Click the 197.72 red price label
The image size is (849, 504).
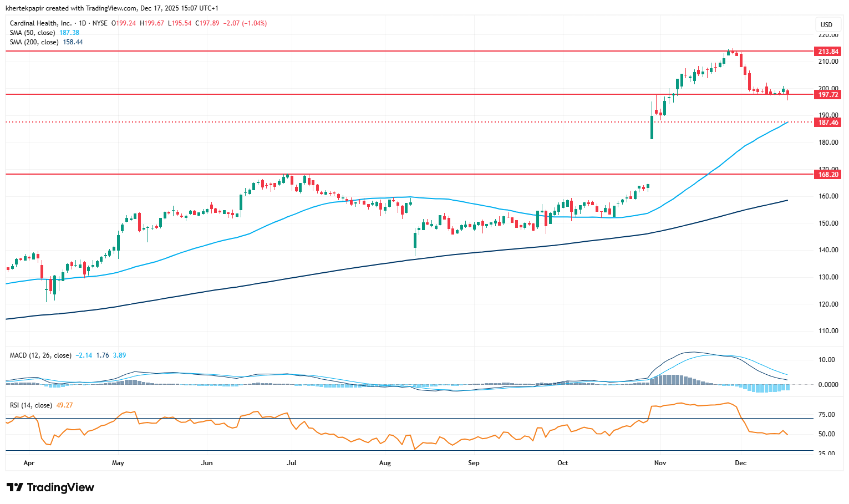tap(828, 95)
